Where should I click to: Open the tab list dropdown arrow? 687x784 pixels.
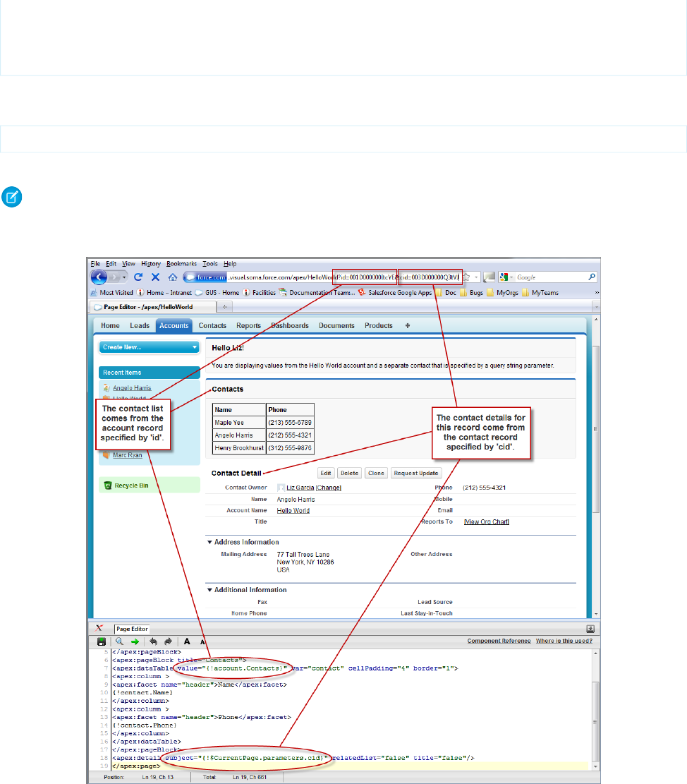pyautogui.click(x=595, y=307)
